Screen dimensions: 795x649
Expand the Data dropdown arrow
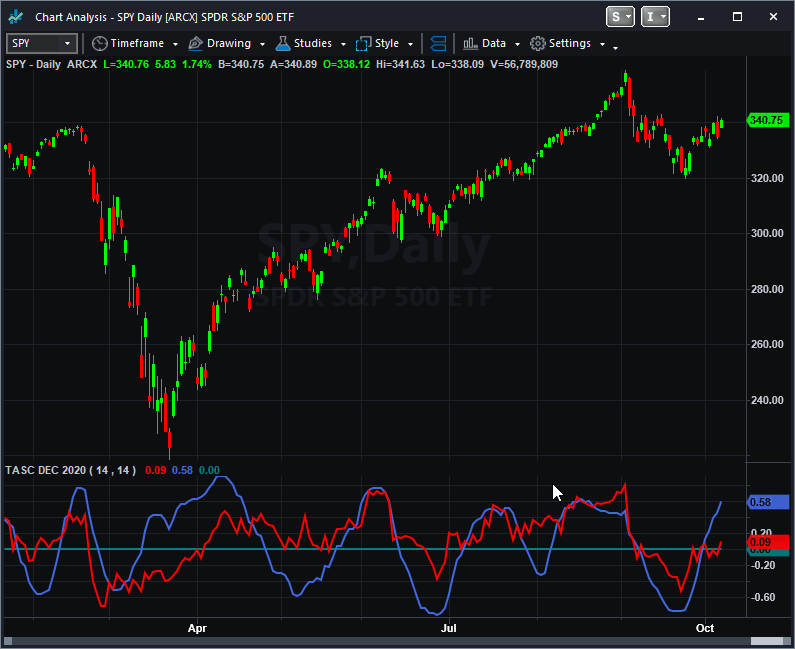(x=517, y=45)
